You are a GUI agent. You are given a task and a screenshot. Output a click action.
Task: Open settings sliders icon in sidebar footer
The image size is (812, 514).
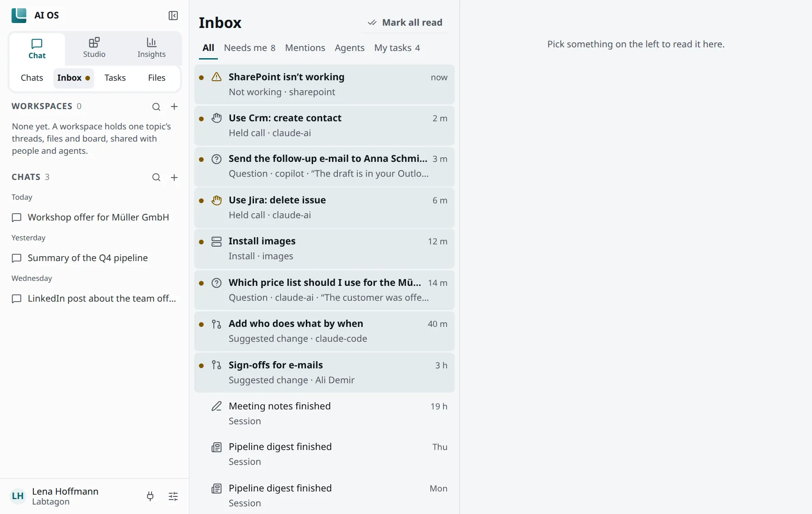173,496
